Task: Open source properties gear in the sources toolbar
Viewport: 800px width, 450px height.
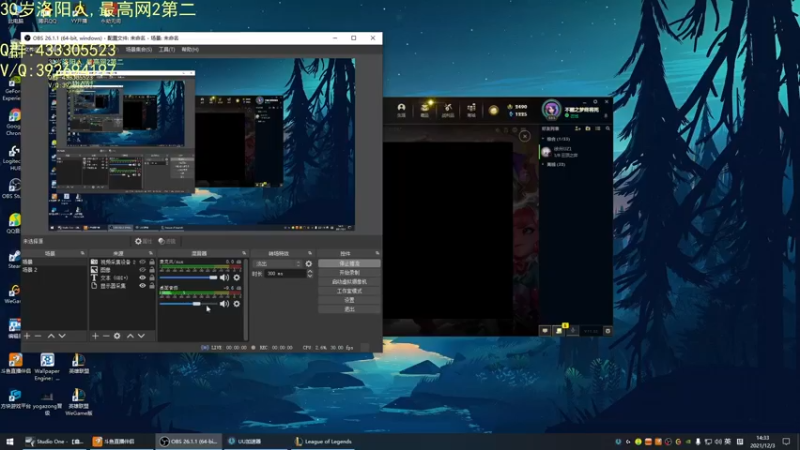Action: click(117, 336)
